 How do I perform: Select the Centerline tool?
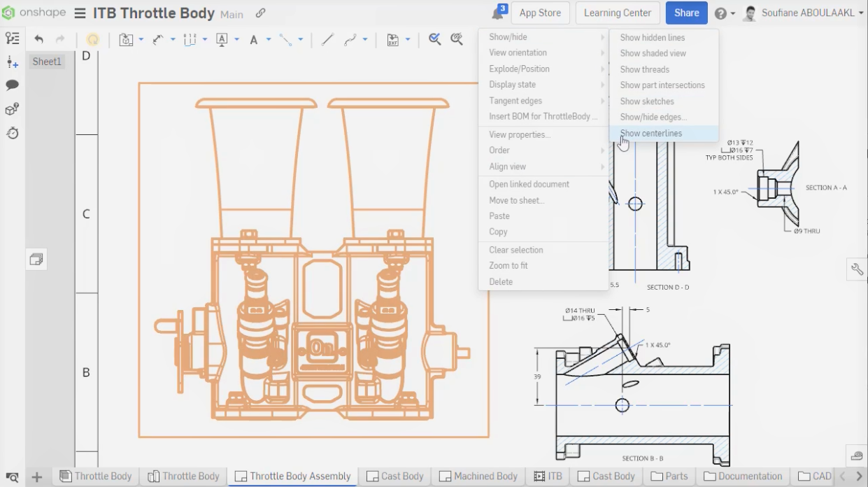(285, 40)
